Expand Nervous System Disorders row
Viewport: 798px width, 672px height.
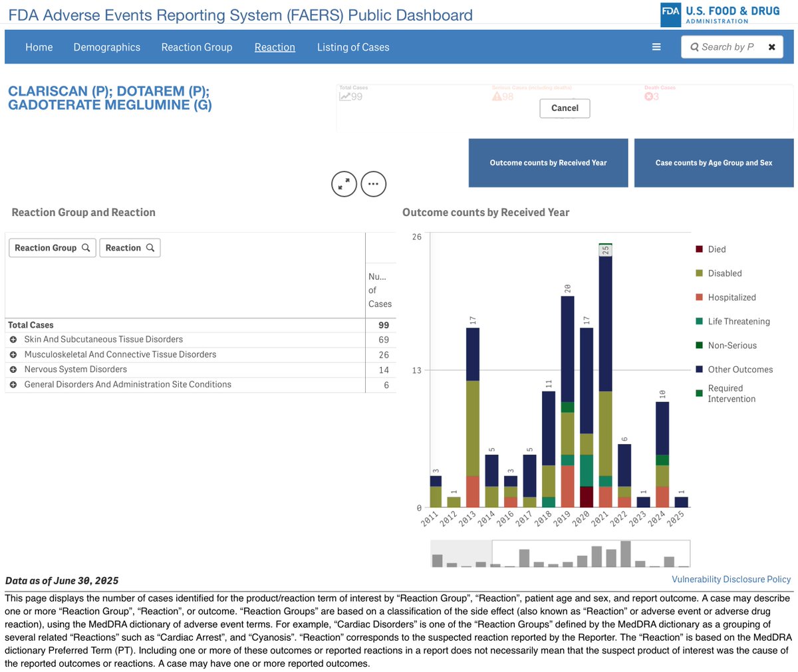pos(13,370)
